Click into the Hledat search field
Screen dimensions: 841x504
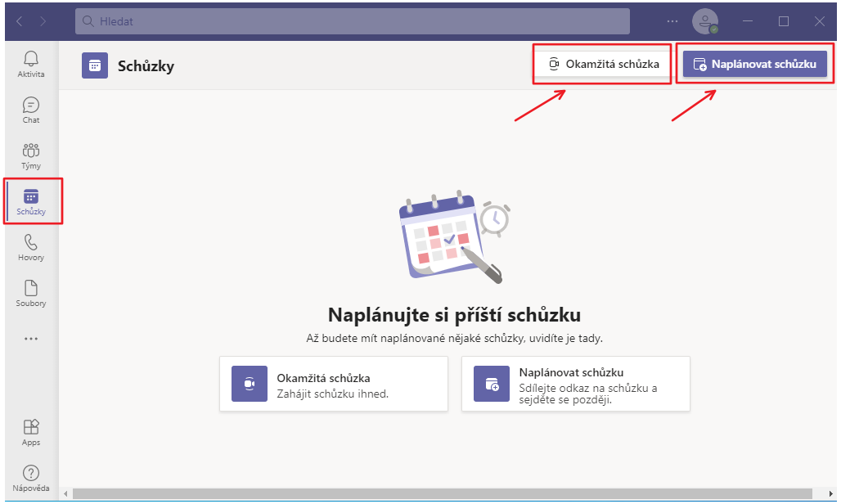pos(352,21)
